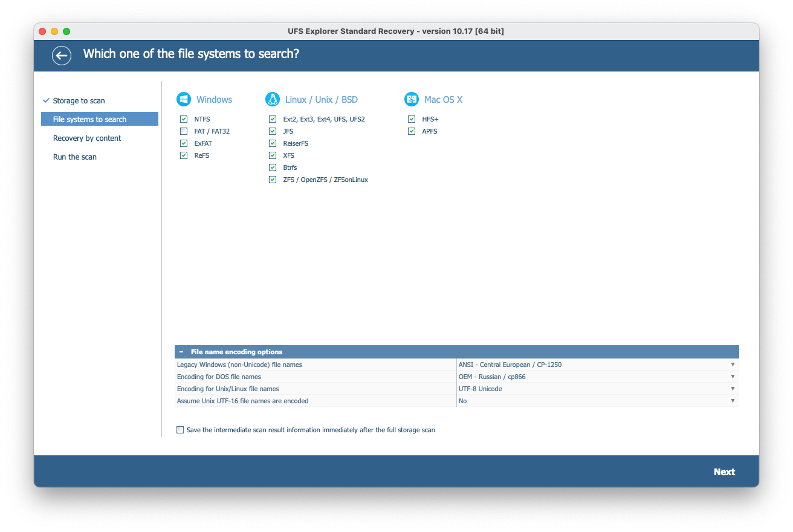This screenshot has width=793, height=532.
Task: Toggle Ext2, Ext3, Ext4, UFS, UFS2 checkbox
Action: coord(273,119)
